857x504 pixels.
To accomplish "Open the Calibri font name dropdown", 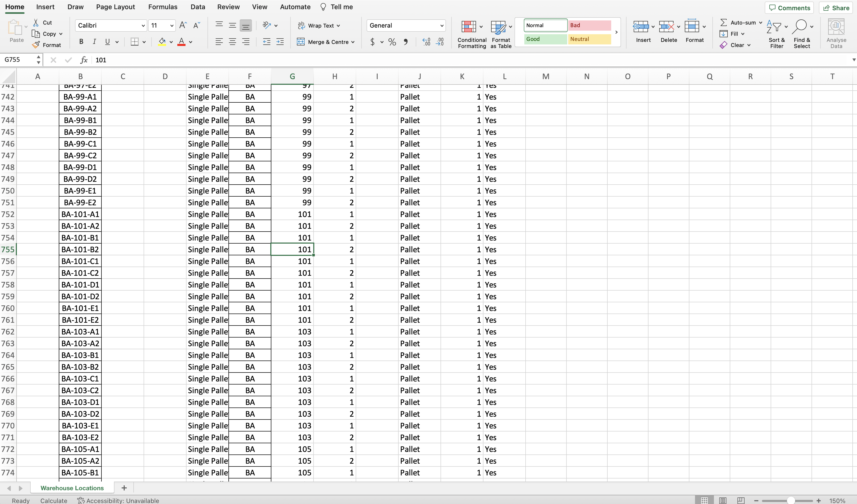I will (143, 26).
